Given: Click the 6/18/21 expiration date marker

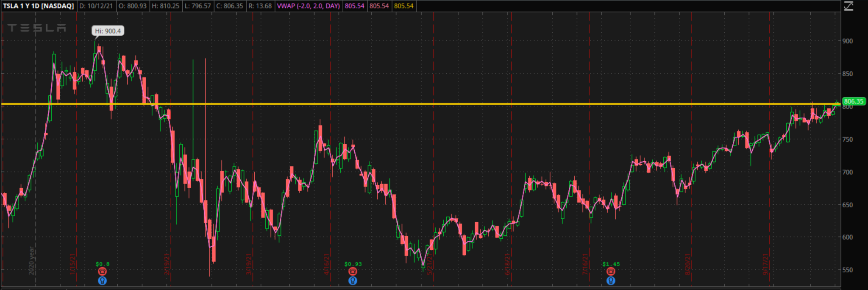Looking at the screenshot, I should (x=507, y=264).
